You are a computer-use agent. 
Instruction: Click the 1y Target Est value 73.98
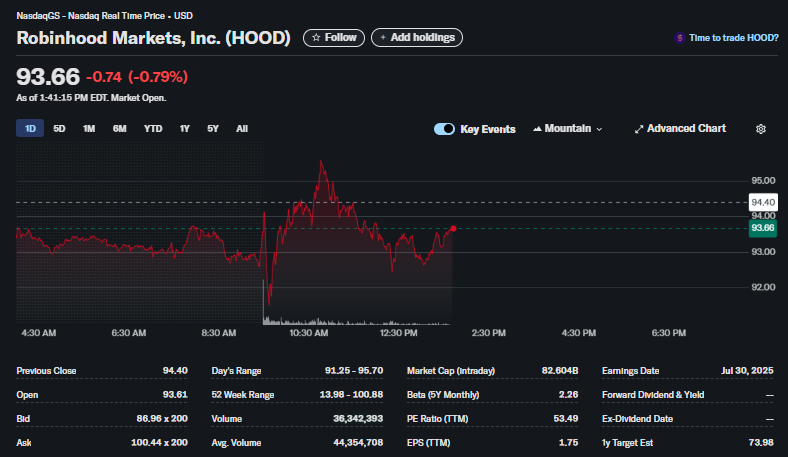761,443
